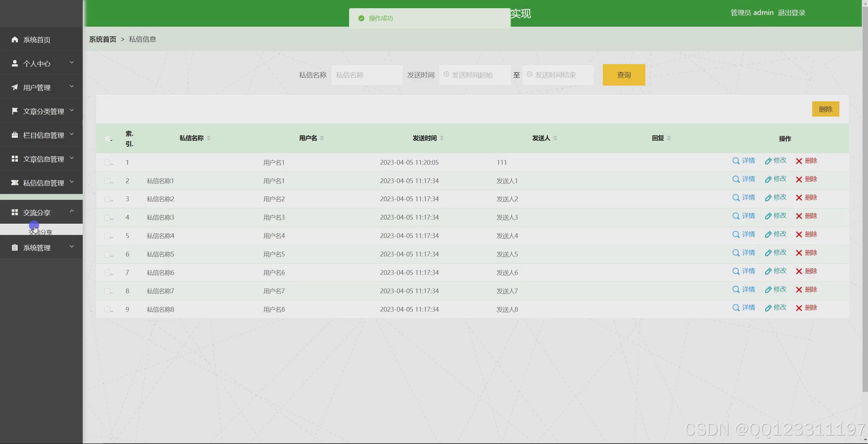
Task: Sort by 发送时间 using its sort arrows
Action: click(x=442, y=138)
